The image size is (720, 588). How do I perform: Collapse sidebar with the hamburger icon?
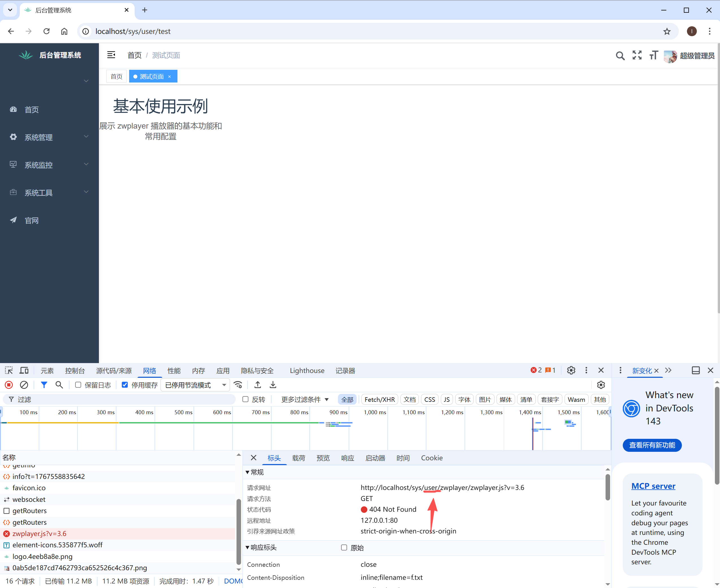[x=111, y=55]
